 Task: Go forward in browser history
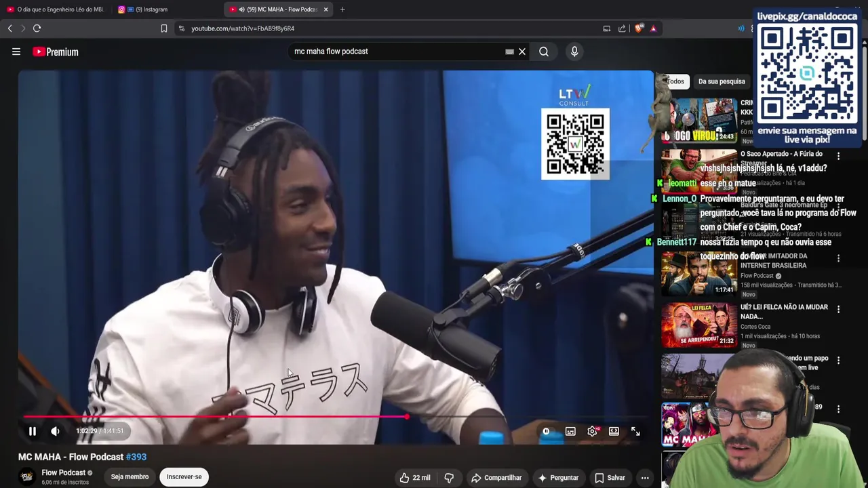(x=22, y=28)
